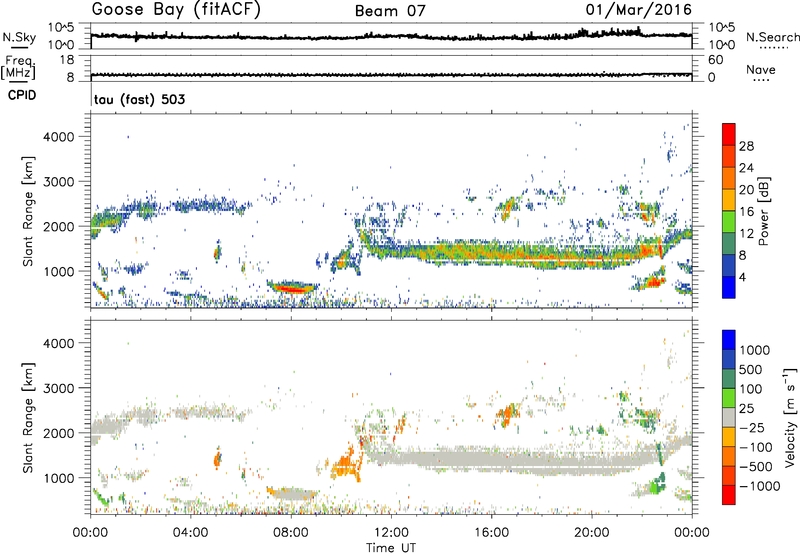This screenshot has width=800, height=554.
Task: Click the red top segment of Power colorbar
Action: [729, 134]
